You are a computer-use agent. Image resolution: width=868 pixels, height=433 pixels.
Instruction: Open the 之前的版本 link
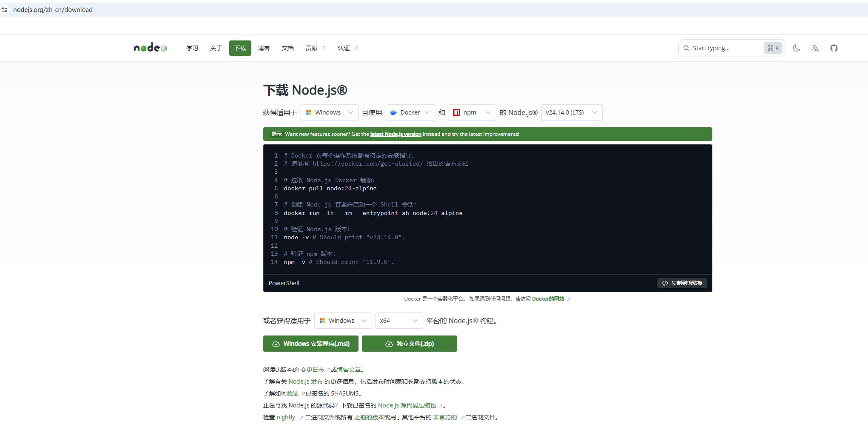coord(369,417)
